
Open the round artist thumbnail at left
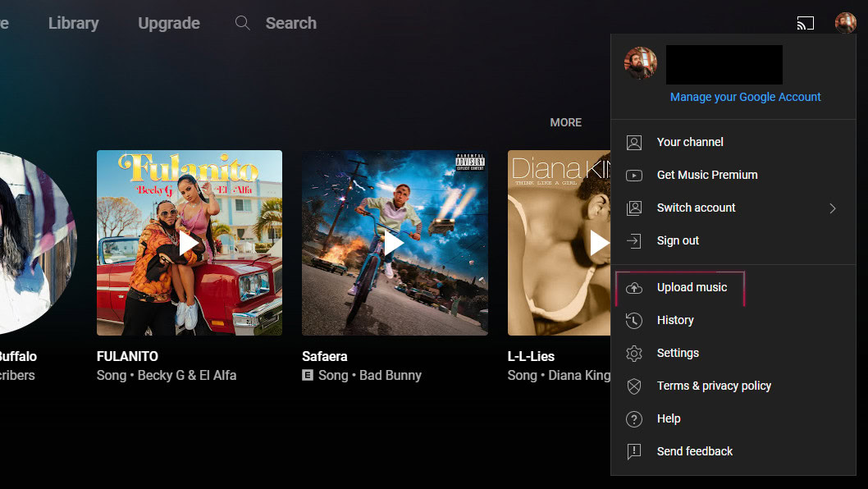pyautogui.click(x=38, y=243)
